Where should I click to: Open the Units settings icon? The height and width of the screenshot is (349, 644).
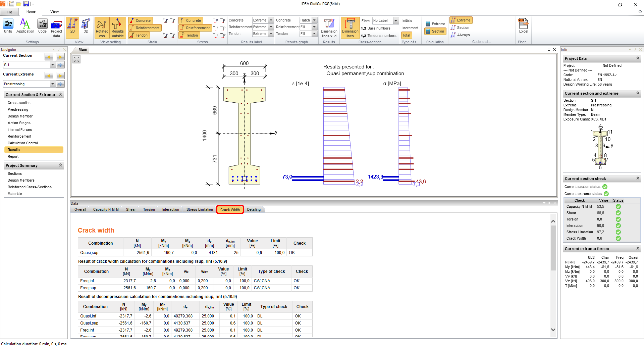coord(8,26)
